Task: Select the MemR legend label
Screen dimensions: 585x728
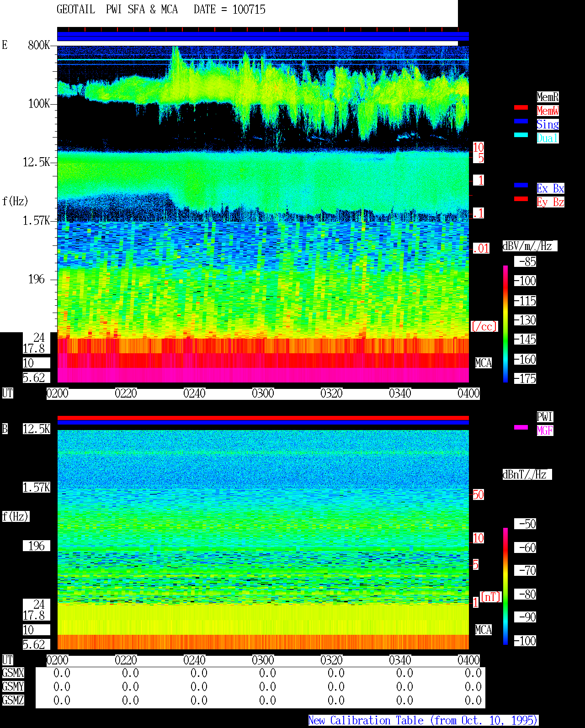Action: coord(548,97)
